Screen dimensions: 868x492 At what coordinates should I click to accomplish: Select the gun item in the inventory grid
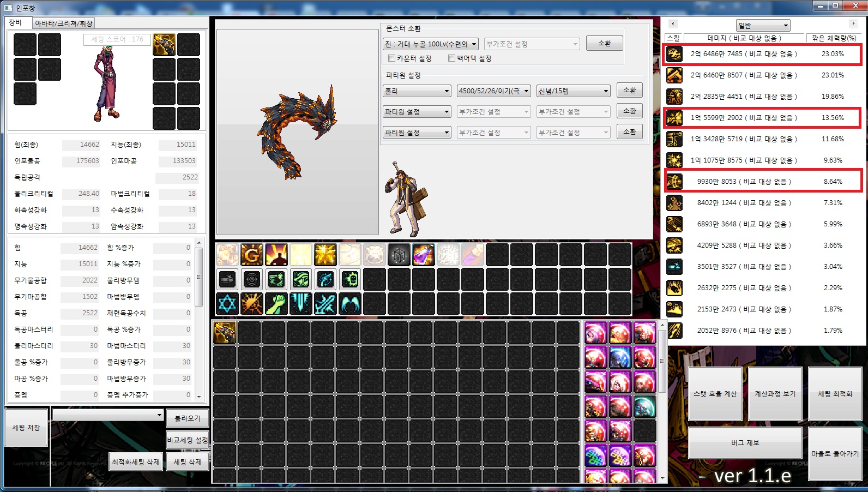[x=225, y=333]
